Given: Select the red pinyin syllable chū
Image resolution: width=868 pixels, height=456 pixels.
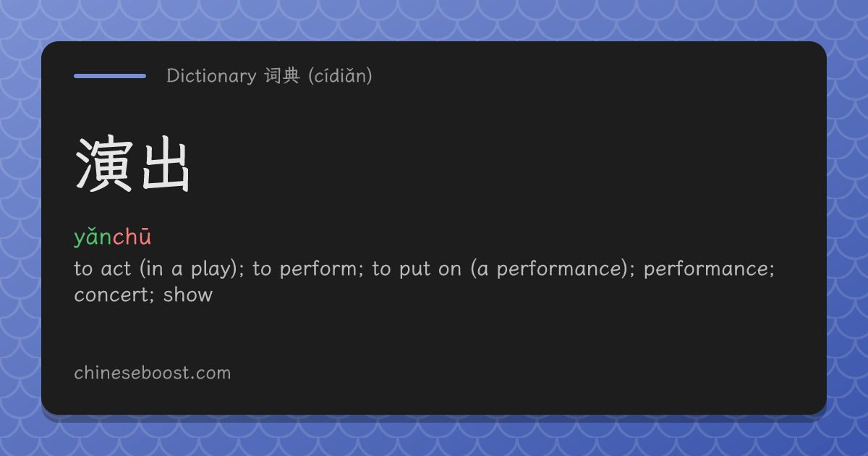Looking at the screenshot, I should tap(132, 237).
